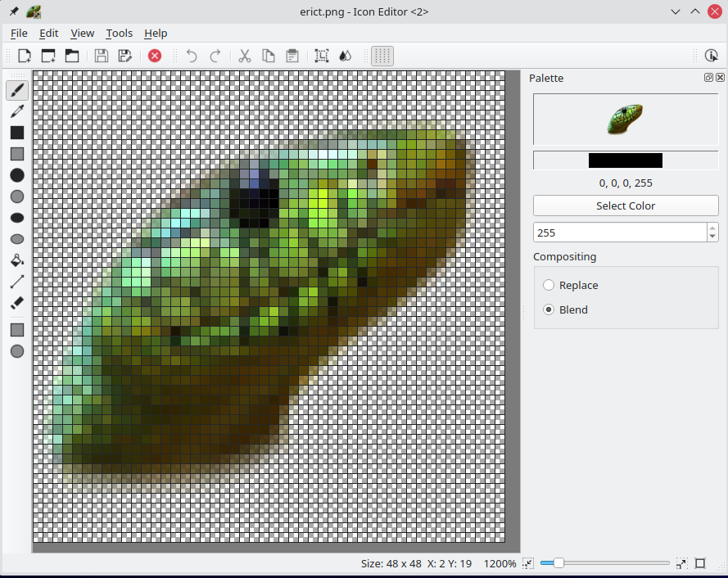Click the Save As icon

[x=125, y=56]
